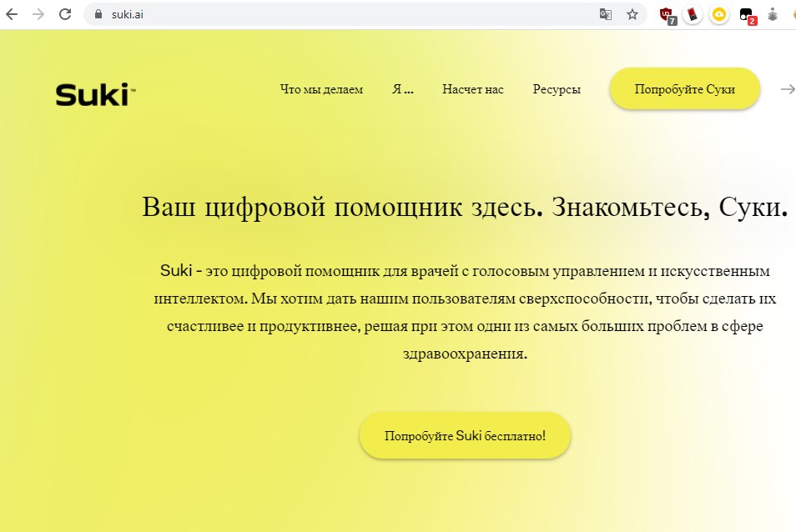
Task: Go forward with the browser arrow
Action: click(x=38, y=14)
